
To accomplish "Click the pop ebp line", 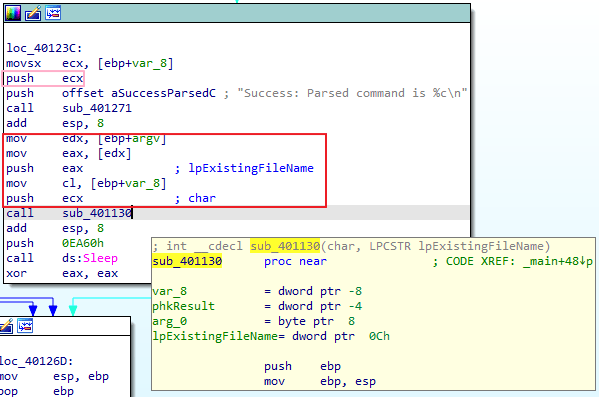I will coord(37,391).
